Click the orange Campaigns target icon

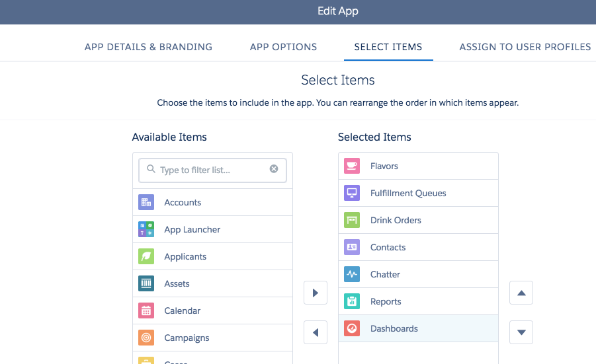146,338
